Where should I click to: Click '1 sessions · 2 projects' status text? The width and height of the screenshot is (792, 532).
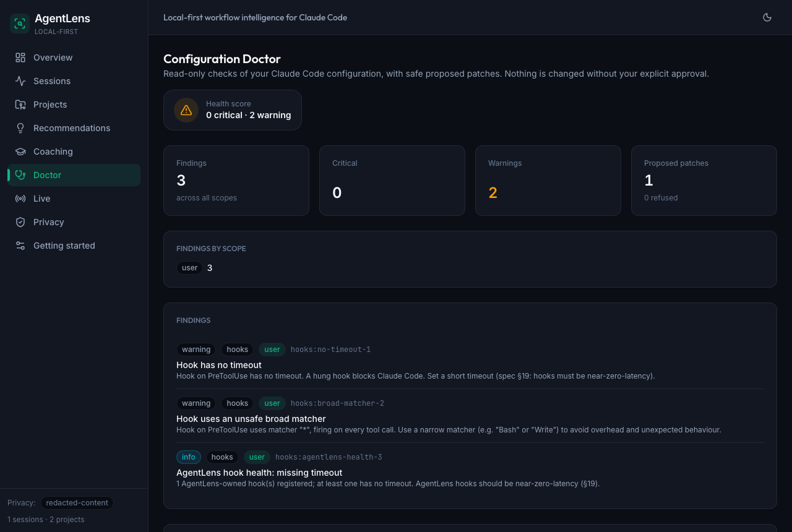pyautogui.click(x=46, y=520)
